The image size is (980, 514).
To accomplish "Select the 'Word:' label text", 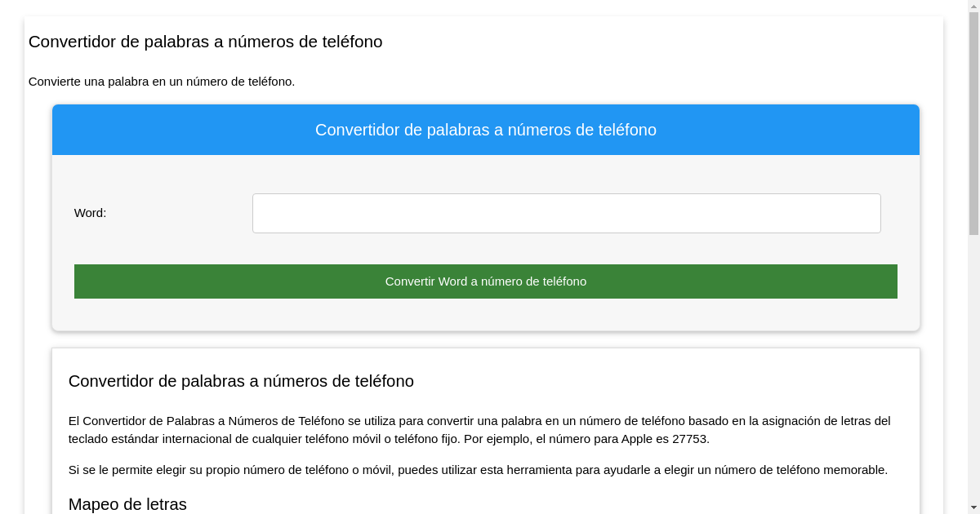I will coord(90,213).
